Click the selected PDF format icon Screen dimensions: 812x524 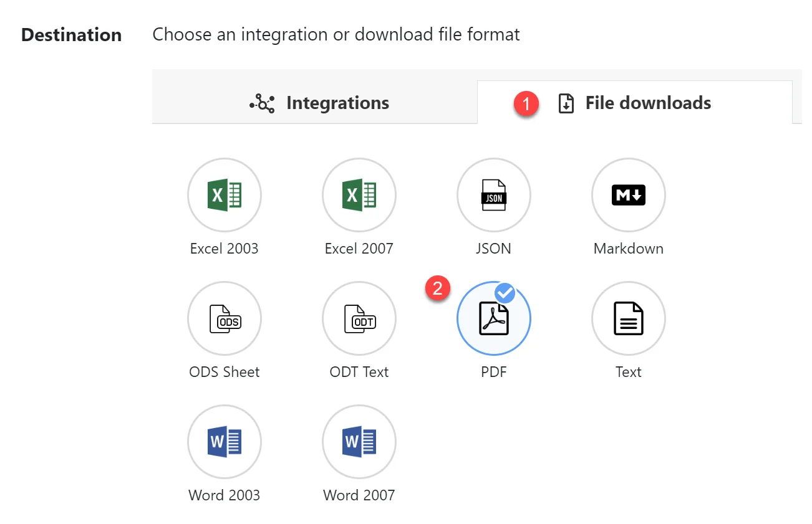494,318
